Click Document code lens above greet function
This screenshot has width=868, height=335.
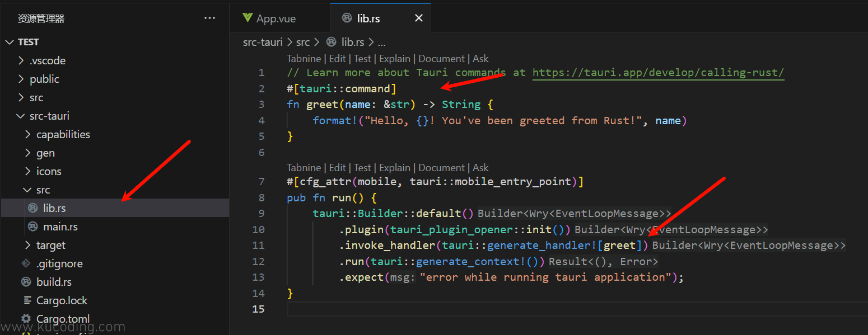point(441,59)
